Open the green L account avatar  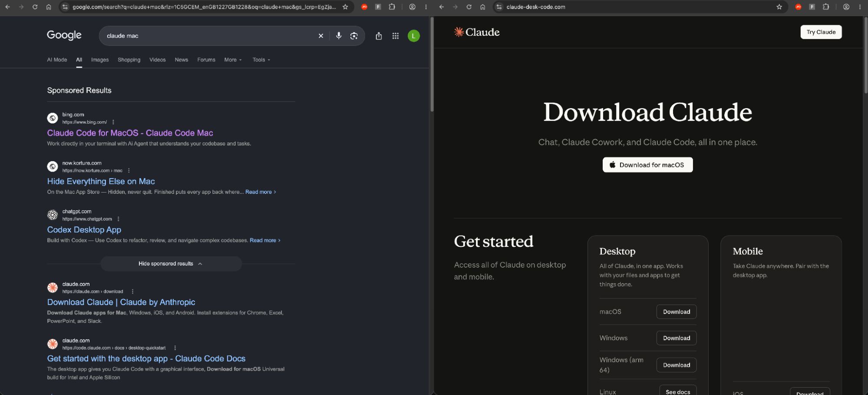[x=414, y=36]
